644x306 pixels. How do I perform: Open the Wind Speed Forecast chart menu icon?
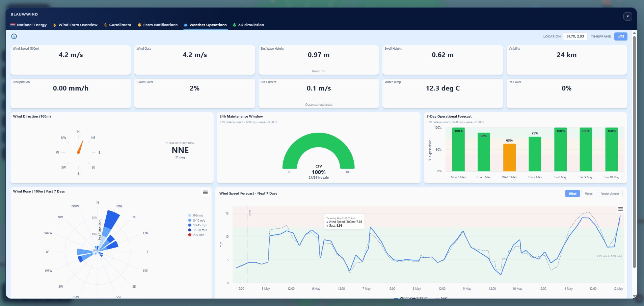point(620,209)
